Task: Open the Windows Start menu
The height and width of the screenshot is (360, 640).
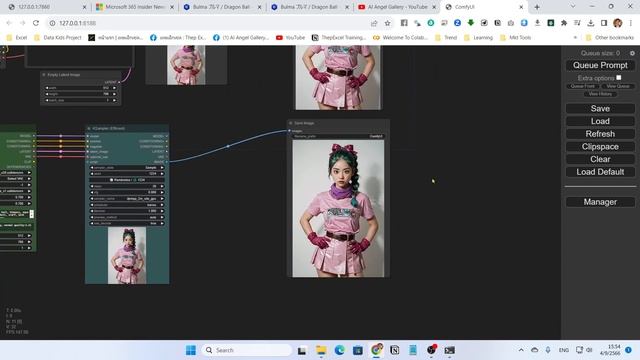Action: 191,350
